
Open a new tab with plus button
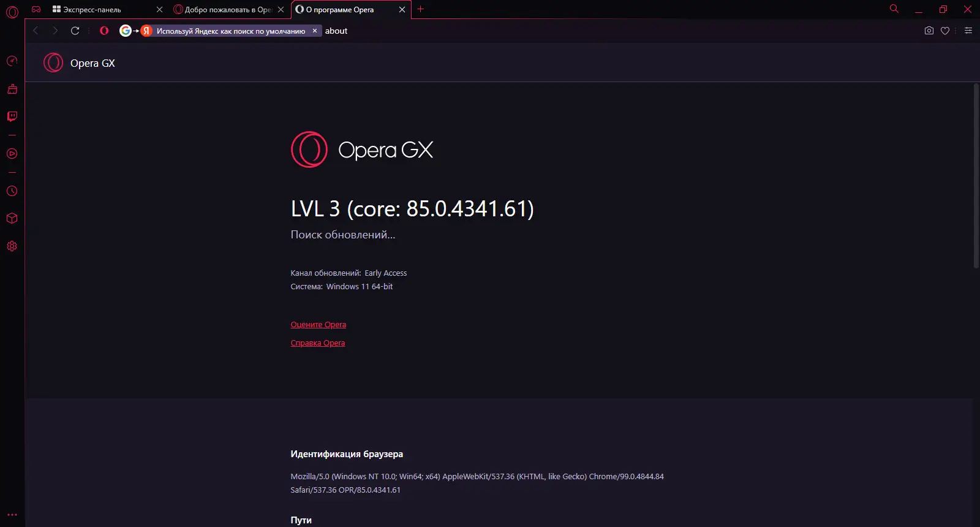point(420,9)
